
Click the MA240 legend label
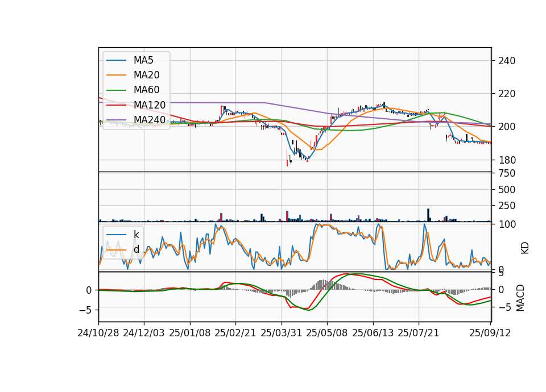click(150, 120)
